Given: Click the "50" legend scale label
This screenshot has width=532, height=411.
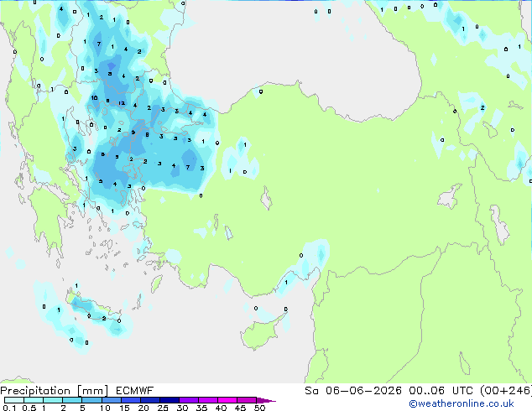Looking at the screenshot, I should pos(259,408).
